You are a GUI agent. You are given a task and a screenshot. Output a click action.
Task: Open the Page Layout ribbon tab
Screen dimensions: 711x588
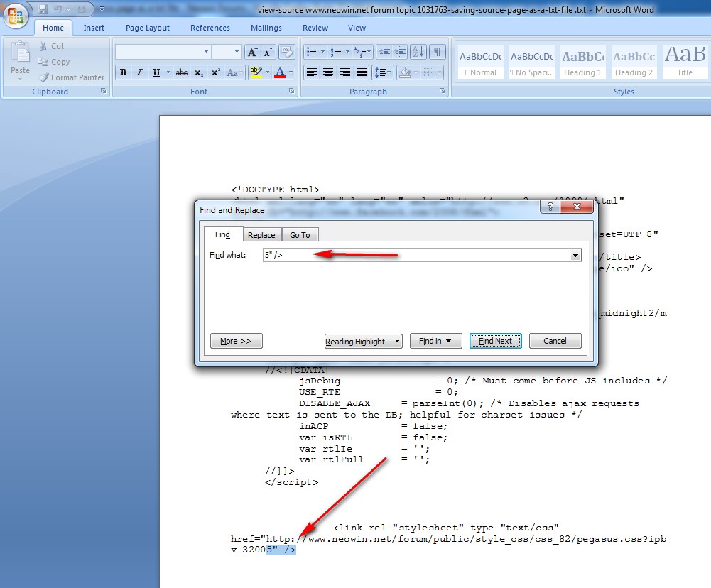click(148, 28)
